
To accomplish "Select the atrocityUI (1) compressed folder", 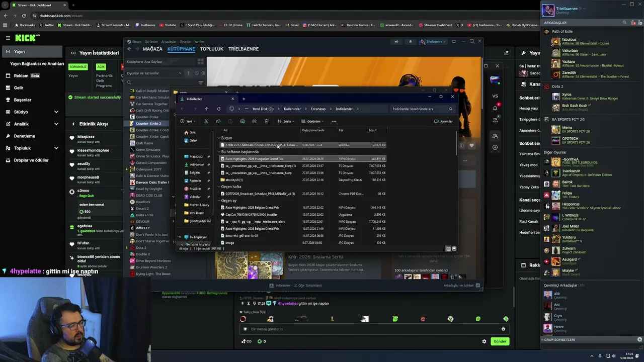I will point(303,180).
